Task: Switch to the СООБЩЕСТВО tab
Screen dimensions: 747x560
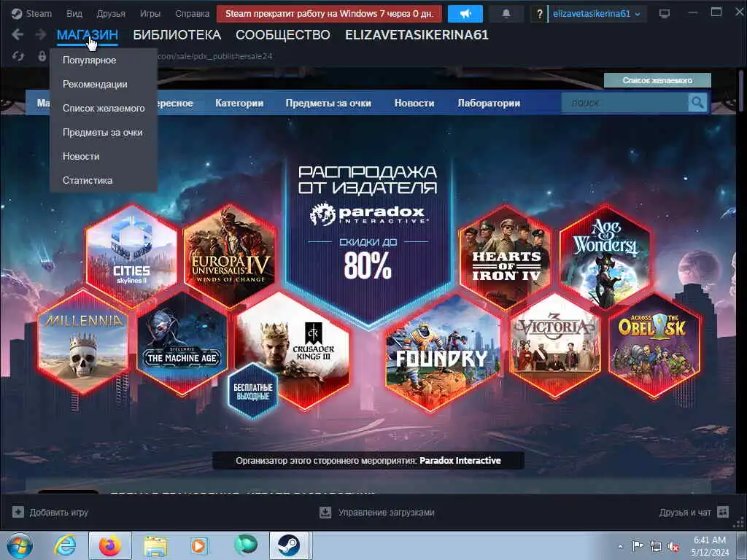Action: (282, 35)
